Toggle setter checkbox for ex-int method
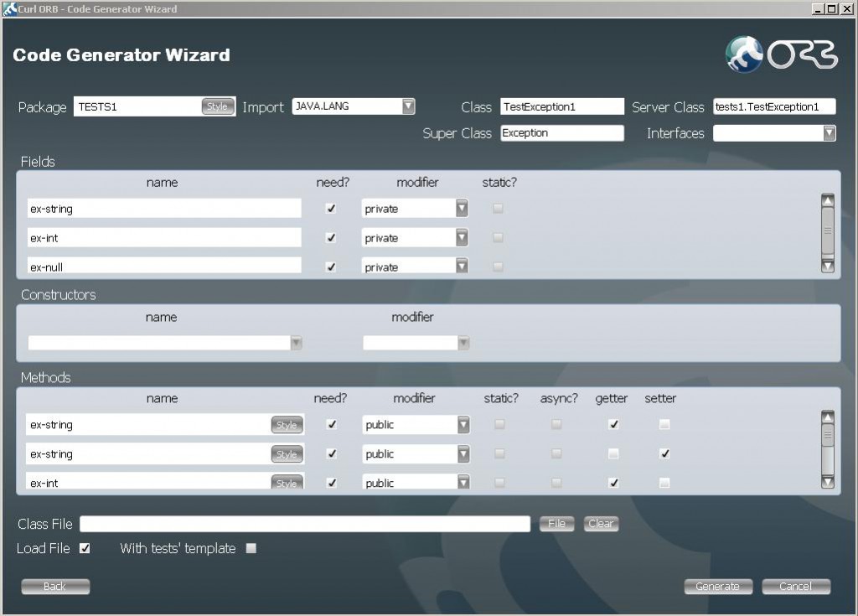Image resolution: width=858 pixels, height=616 pixels. (x=664, y=483)
